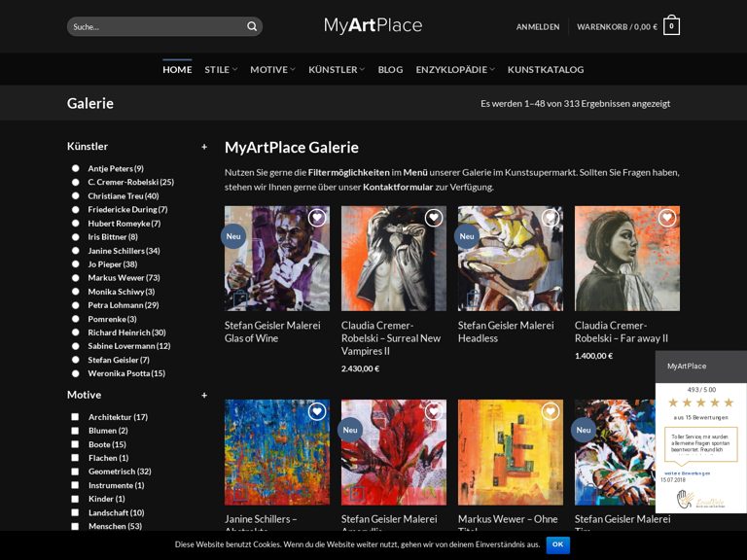
Task: Toggle the Motive filter section plus
Action: point(204,396)
